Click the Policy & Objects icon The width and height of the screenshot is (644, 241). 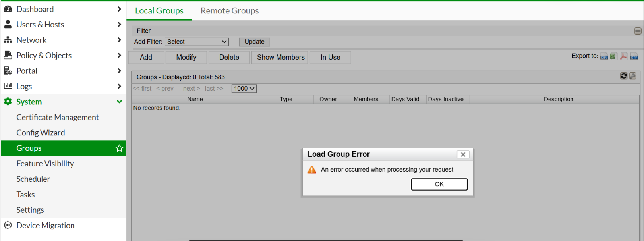[8, 56]
